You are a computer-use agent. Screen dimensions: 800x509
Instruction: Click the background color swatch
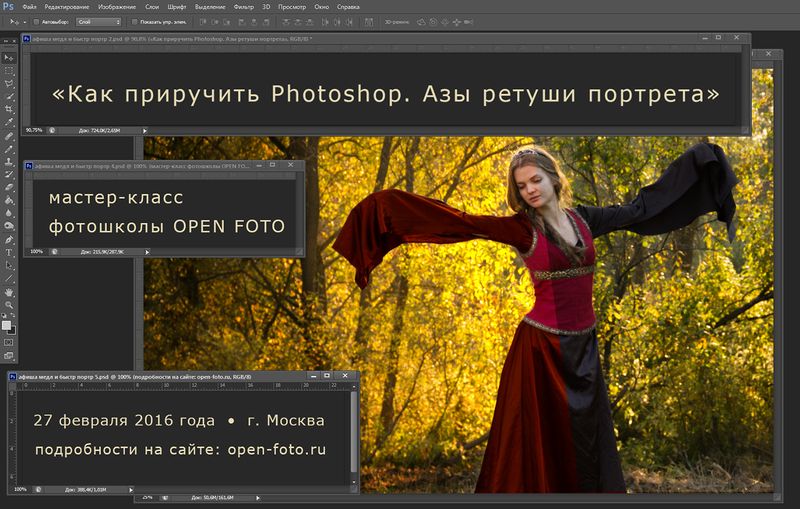13,331
